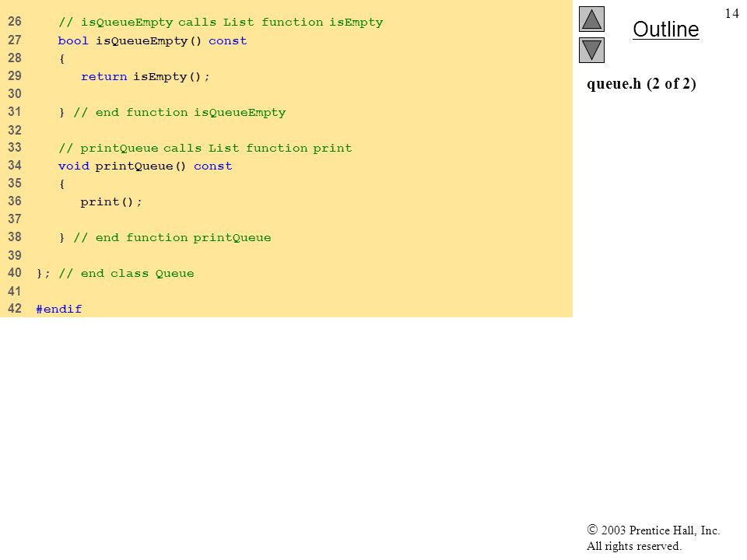Viewport: 747px width, 560px height.
Task: Click the down arrow navigation button
Action: click(x=591, y=50)
